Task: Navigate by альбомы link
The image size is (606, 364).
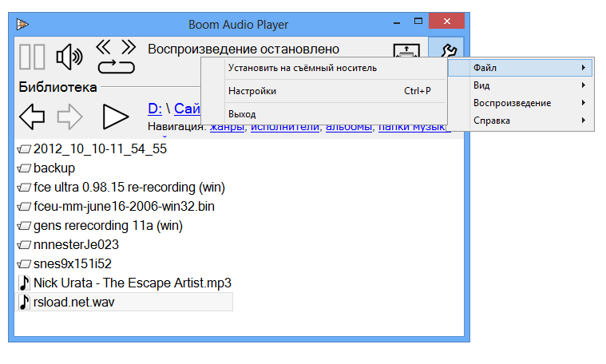Action: (x=349, y=127)
